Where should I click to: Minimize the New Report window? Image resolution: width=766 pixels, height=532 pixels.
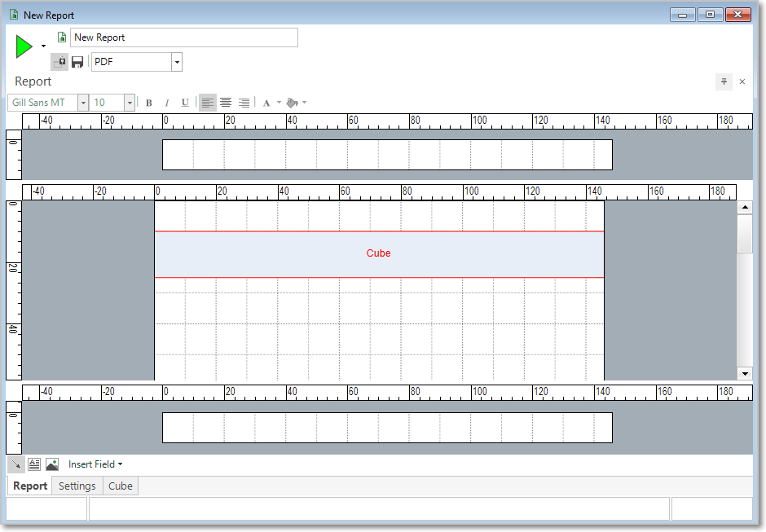click(682, 15)
